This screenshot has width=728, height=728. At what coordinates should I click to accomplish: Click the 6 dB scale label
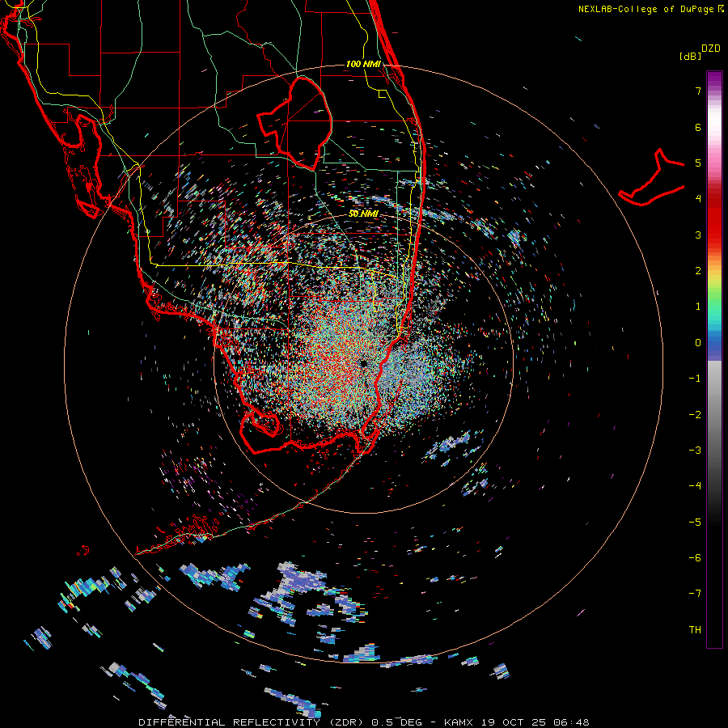[698, 127]
